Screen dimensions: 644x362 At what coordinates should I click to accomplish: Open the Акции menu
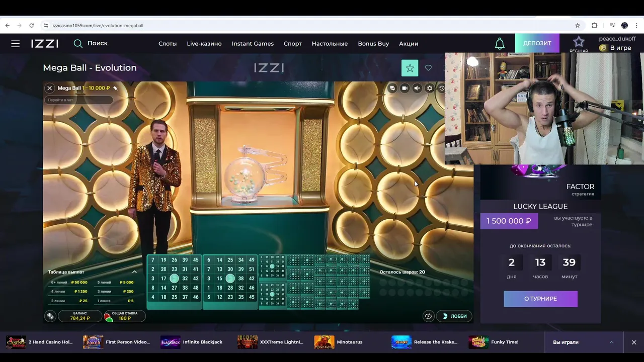pyautogui.click(x=409, y=44)
